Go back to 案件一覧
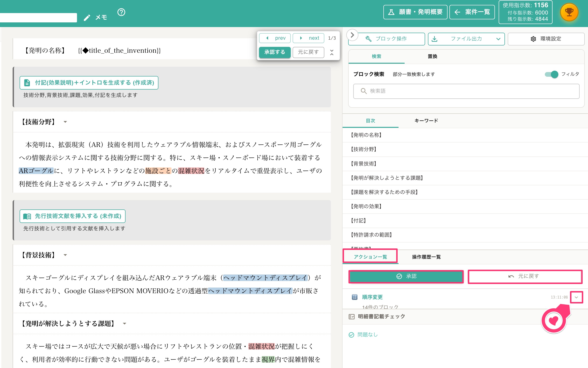This screenshot has width=588, height=368. (x=472, y=12)
